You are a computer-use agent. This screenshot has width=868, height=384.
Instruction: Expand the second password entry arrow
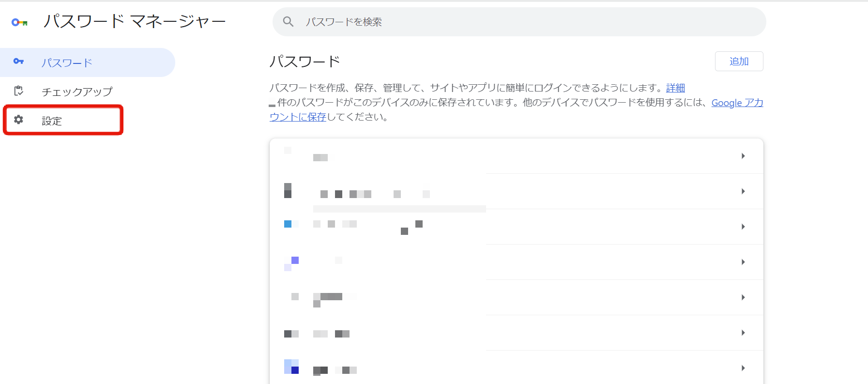coord(743,191)
